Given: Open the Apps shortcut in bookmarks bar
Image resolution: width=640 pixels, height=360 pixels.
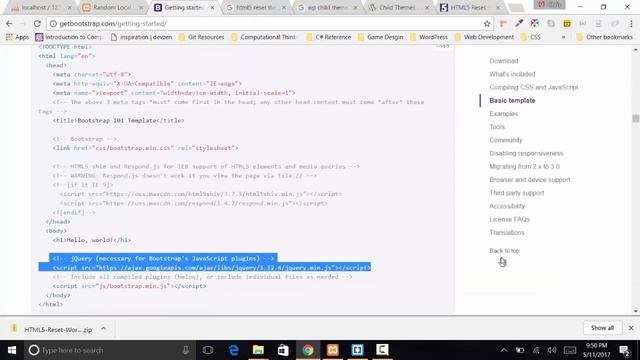Looking at the screenshot, I should point(17,37).
